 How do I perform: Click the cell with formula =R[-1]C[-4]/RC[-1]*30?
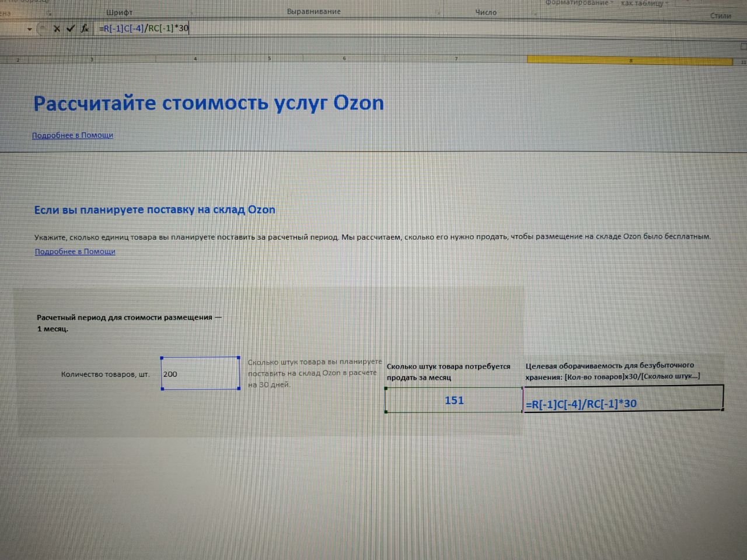pos(624,398)
